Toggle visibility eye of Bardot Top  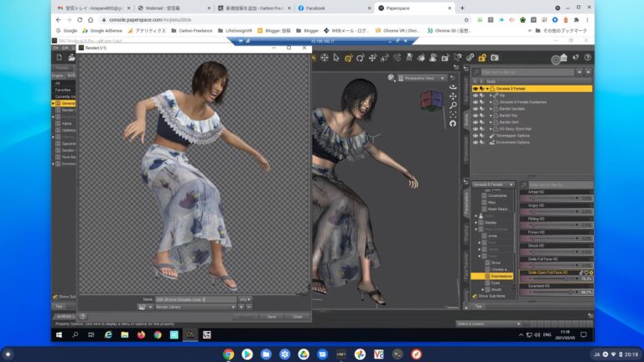click(x=475, y=116)
